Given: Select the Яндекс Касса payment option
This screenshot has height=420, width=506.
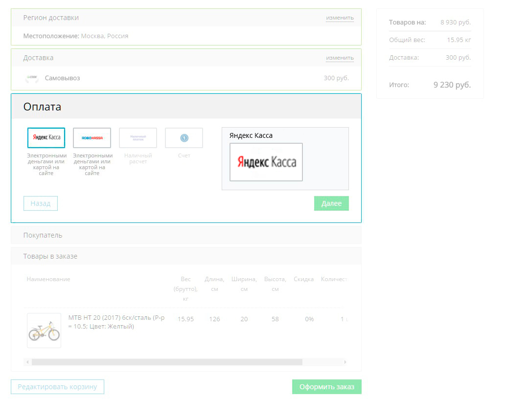Looking at the screenshot, I should click(x=46, y=137).
